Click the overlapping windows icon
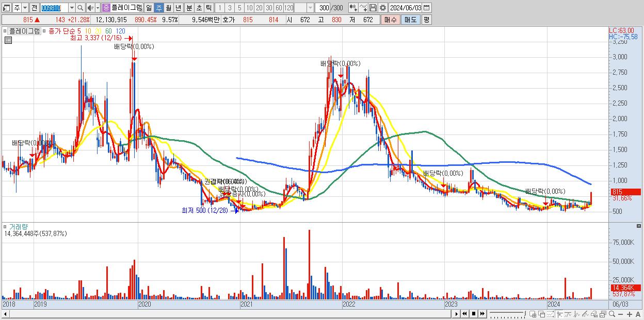 pos(542,314)
